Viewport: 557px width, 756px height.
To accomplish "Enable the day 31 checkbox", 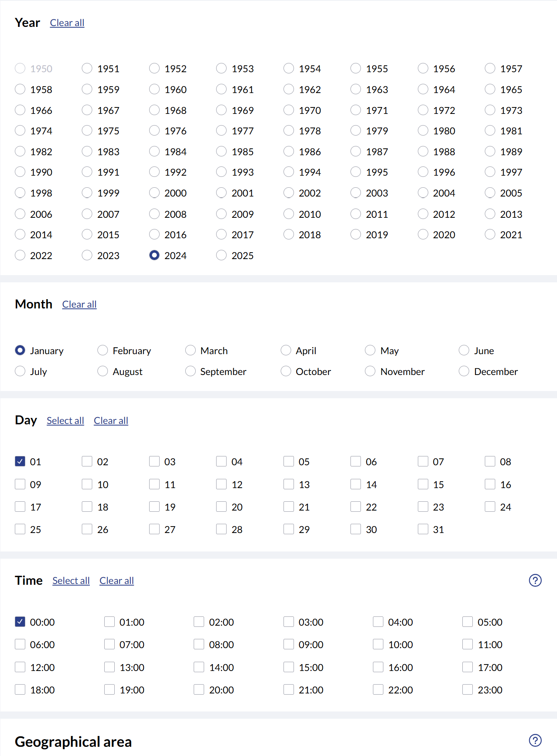I will (423, 529).
